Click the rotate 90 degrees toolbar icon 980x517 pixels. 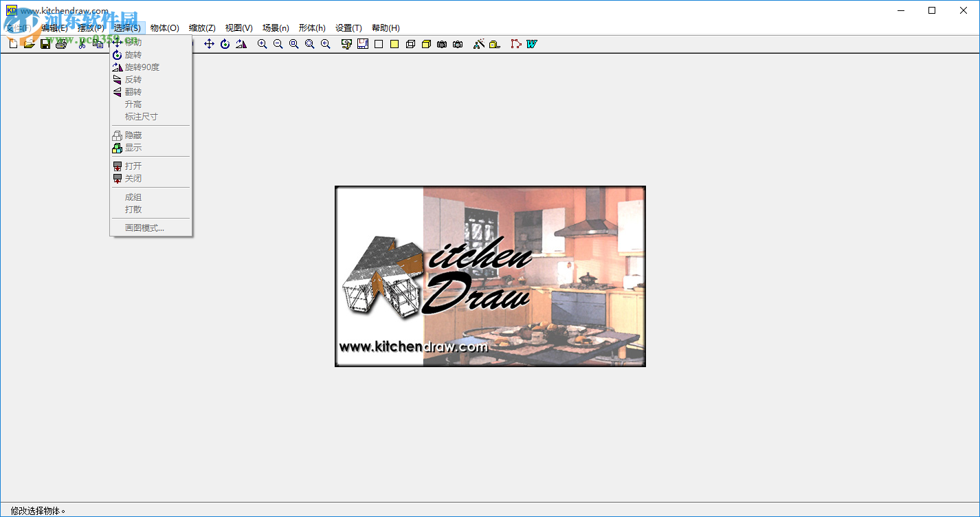[x=241, y=44]
